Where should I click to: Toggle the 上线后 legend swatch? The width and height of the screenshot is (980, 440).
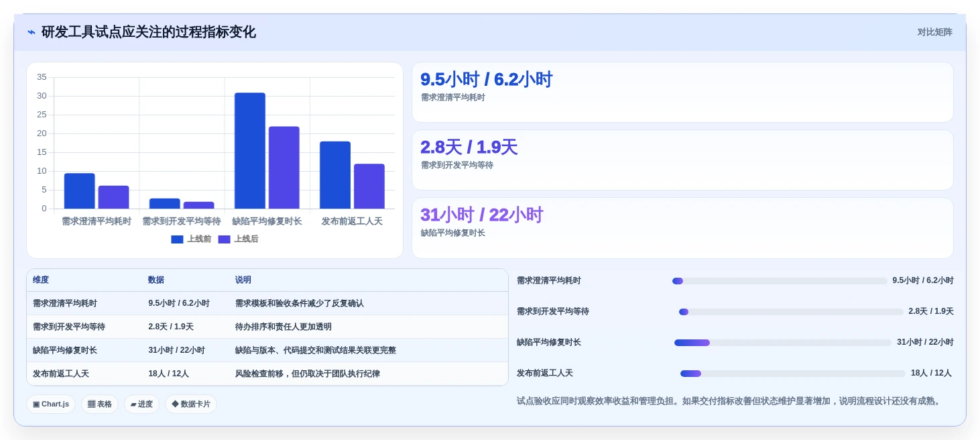tap(224, 239)
